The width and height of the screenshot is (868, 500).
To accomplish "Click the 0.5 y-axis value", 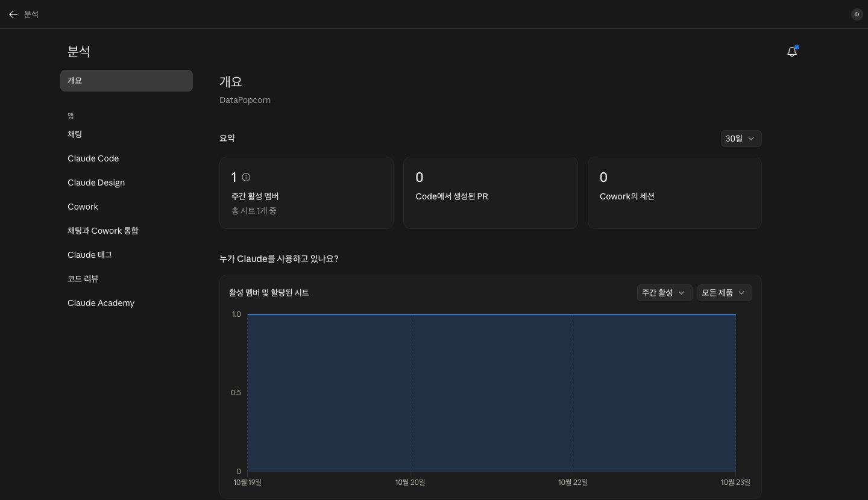I will pyautogui.click(x=236, y=393).
